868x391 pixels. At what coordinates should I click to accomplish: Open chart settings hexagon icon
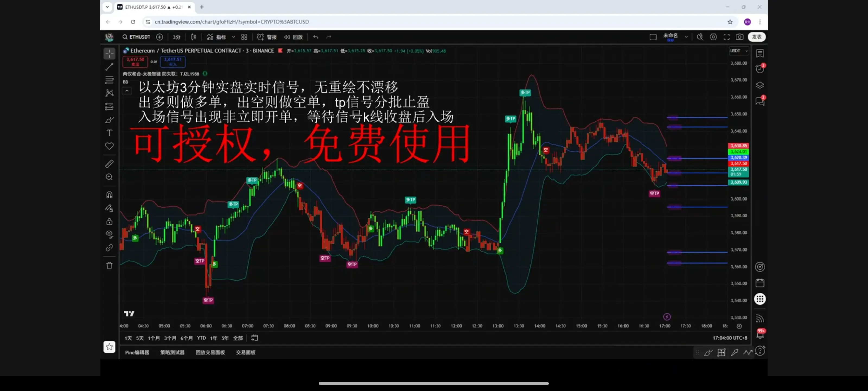tap(713, 37)
